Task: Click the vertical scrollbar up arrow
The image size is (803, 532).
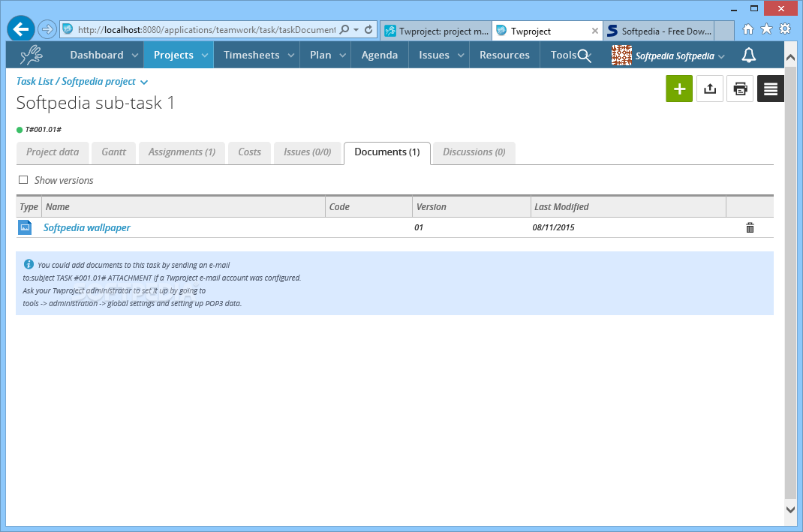Action: 790,57
